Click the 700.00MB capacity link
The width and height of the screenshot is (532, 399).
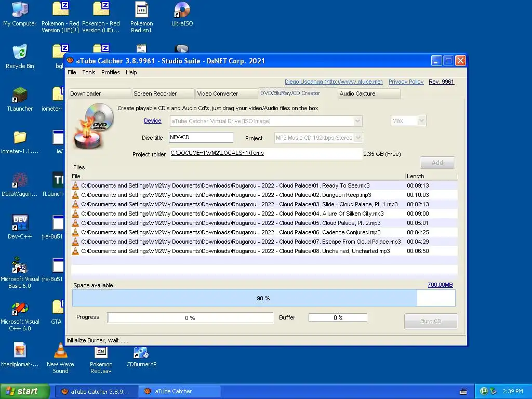point(440,285)
